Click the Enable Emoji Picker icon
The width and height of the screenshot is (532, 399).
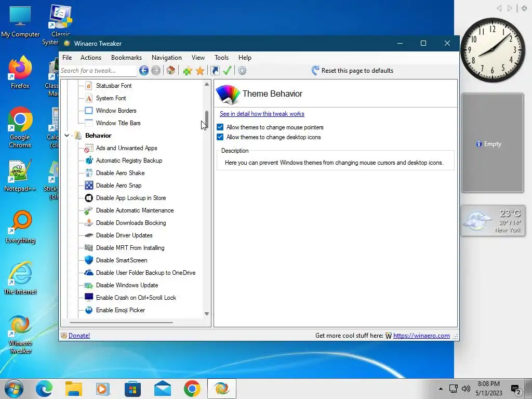point(88,310)
